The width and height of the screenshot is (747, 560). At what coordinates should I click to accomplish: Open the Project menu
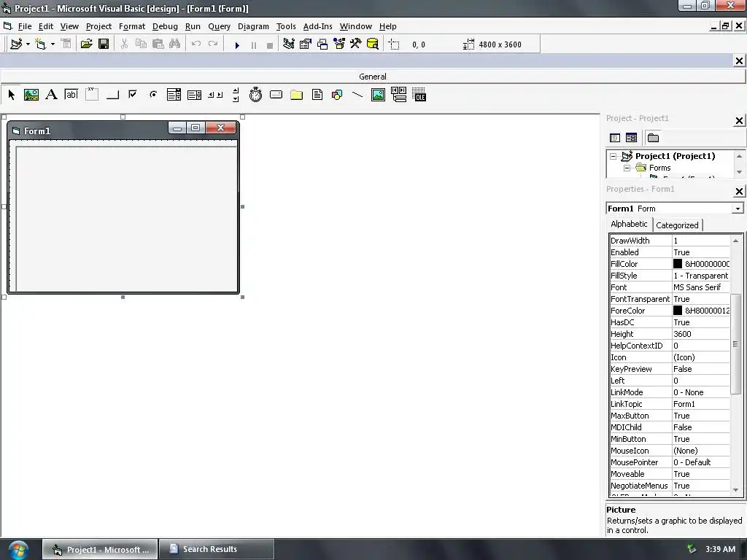click(98, 27)
